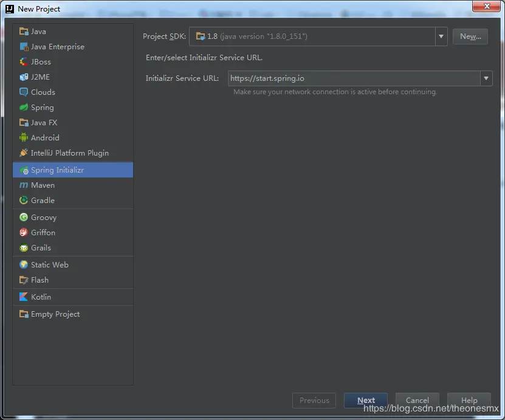Click the Empty Project folder icon
The image size is (505, 420).
(24, 314)
